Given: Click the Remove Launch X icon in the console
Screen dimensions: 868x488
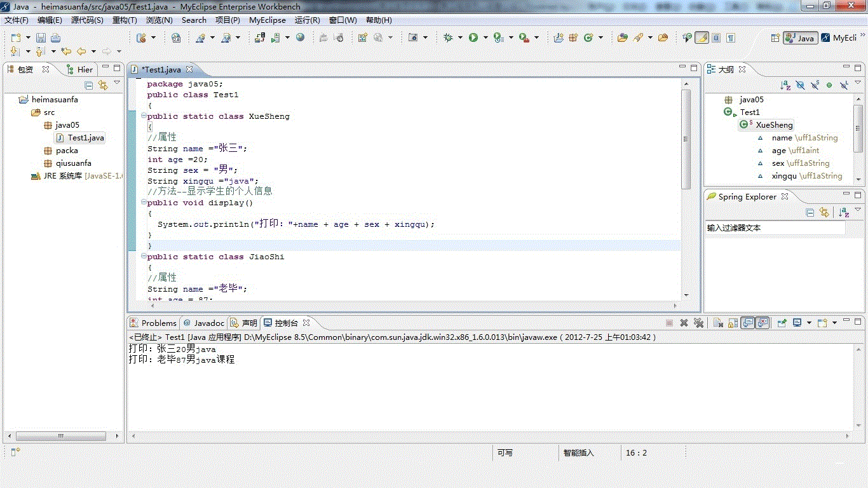Looking at the screenshot, I should 684,323.
